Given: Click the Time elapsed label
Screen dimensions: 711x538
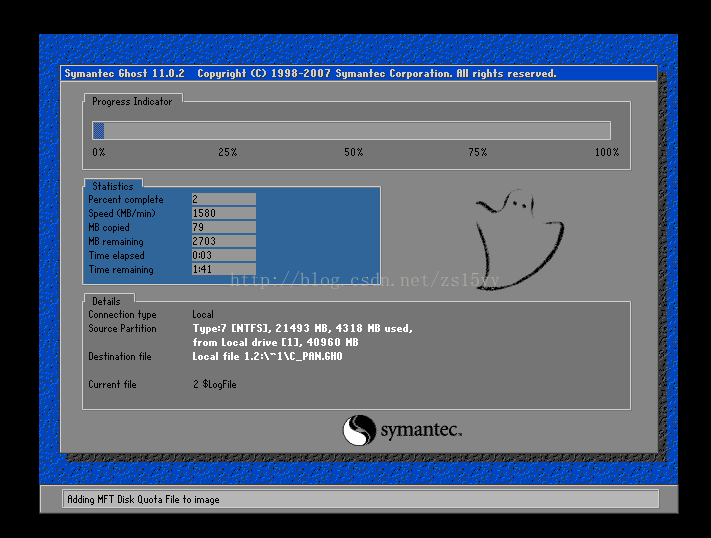Looking at the screenshot, I should coord(117,256).
